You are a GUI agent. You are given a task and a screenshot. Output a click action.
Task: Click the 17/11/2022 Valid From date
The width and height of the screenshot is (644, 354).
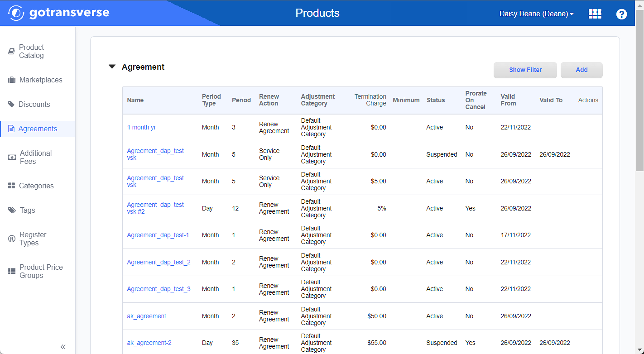point(516,235)
